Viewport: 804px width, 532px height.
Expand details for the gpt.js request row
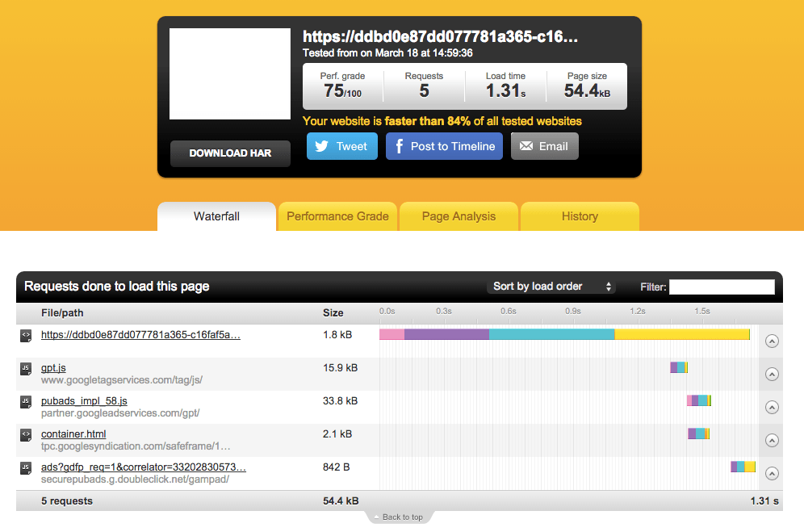pos(771,374)
